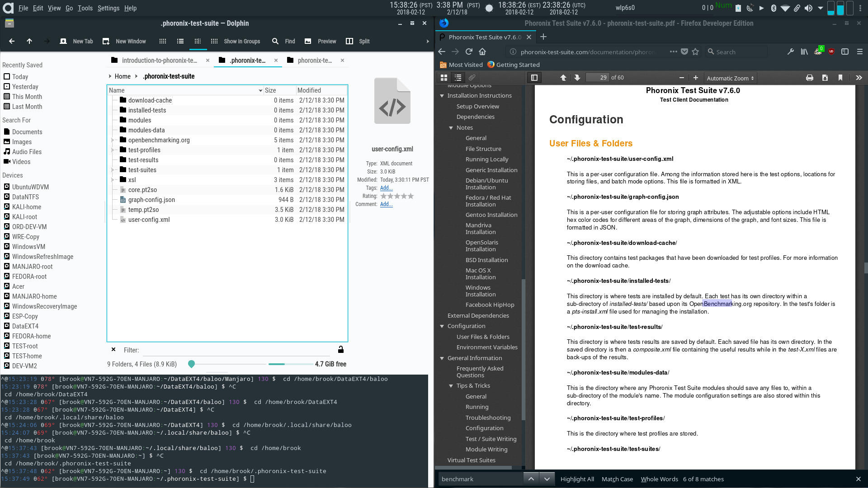
Task: Open Automatic Zoom dropdown
Action: pos(730,78)
